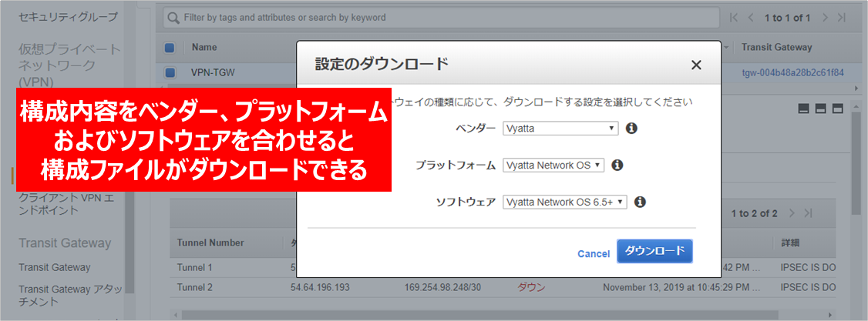Click the leftmost panel layout icon

click(804, 109)
